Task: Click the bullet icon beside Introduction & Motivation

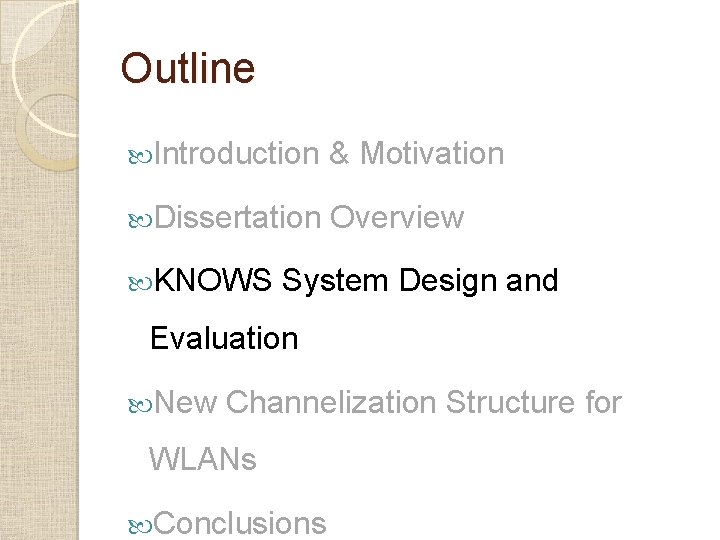Action: click(140, 157)
